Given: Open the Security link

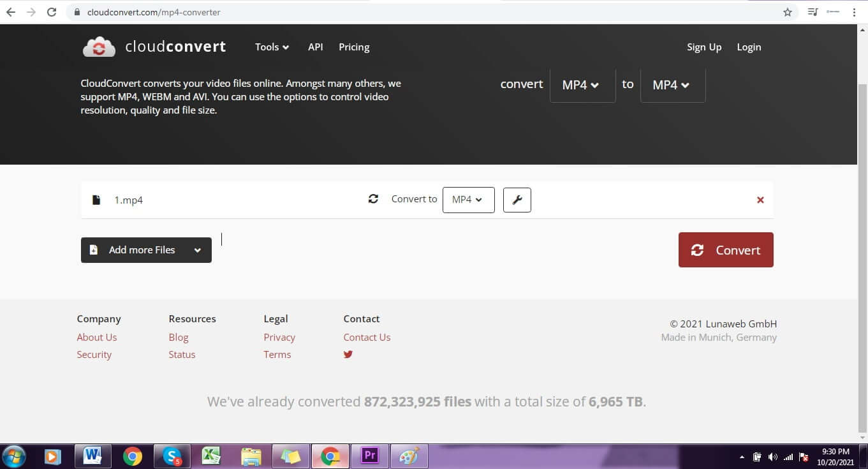Looking at the screenshot, I should point(94,355).
